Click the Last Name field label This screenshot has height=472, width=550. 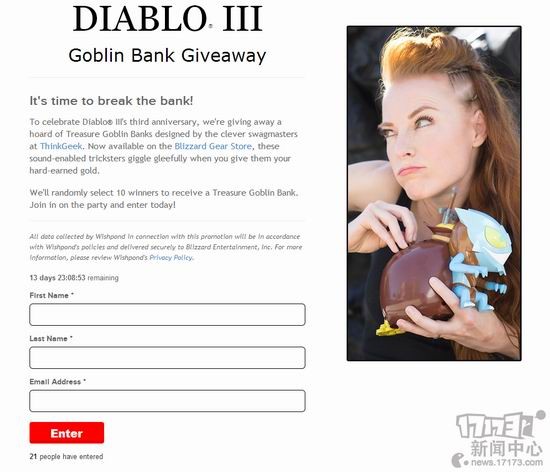click(51, 338)
